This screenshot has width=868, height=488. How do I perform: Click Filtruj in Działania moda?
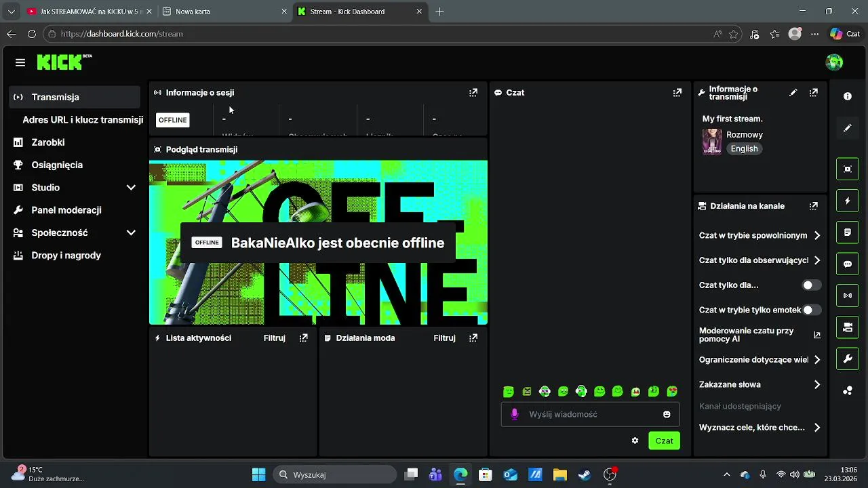(x=445, y=338)
